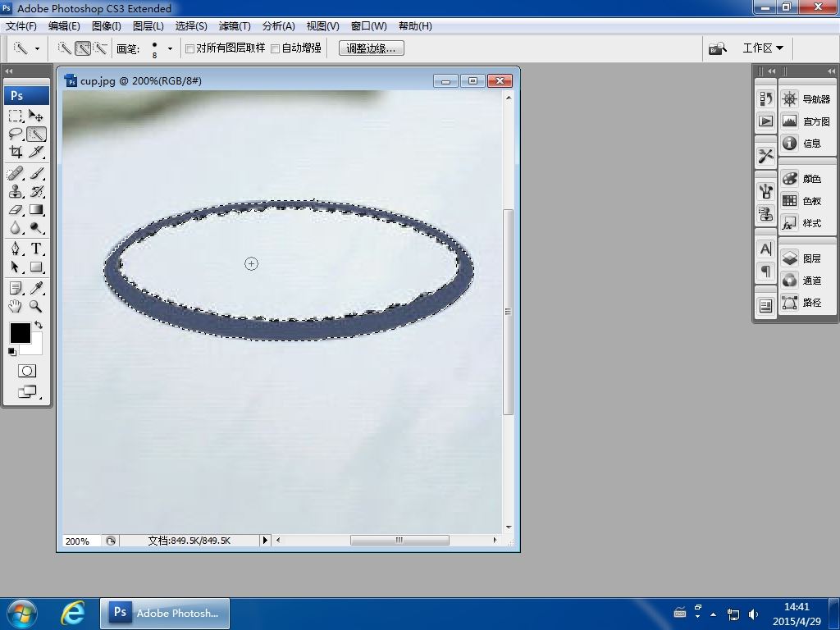This screenshot has height=630, width=840.
Task: Click the 200% zoom level field
Action: [81, 541]
